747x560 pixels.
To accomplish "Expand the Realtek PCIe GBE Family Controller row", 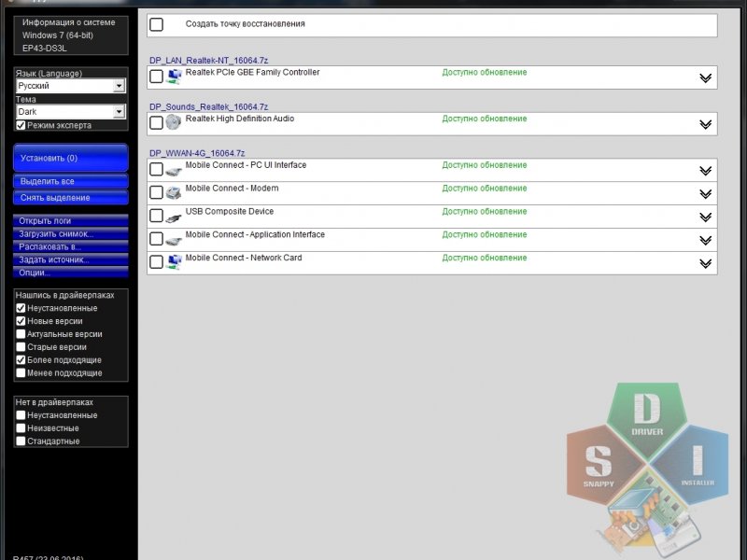I will point(705,78).
